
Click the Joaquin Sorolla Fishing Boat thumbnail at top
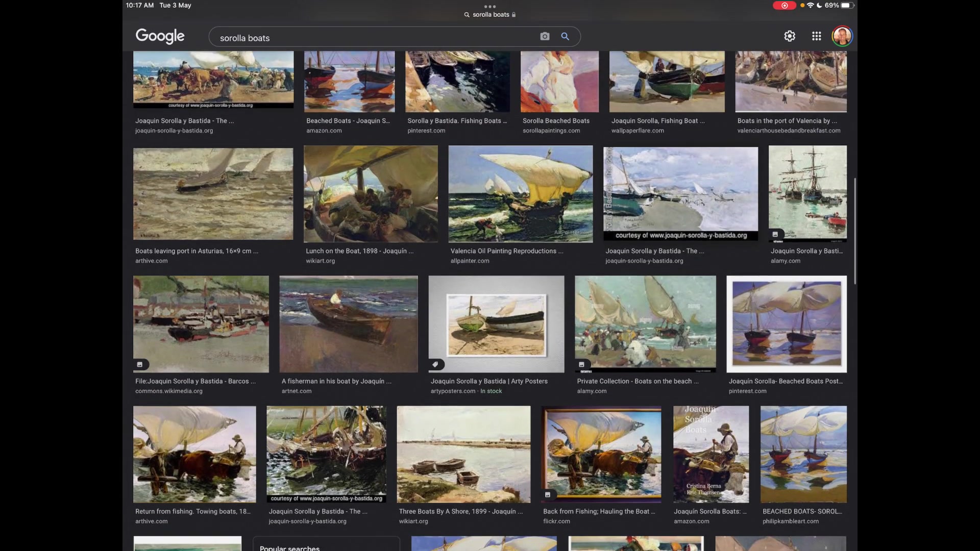pos(667,82)
